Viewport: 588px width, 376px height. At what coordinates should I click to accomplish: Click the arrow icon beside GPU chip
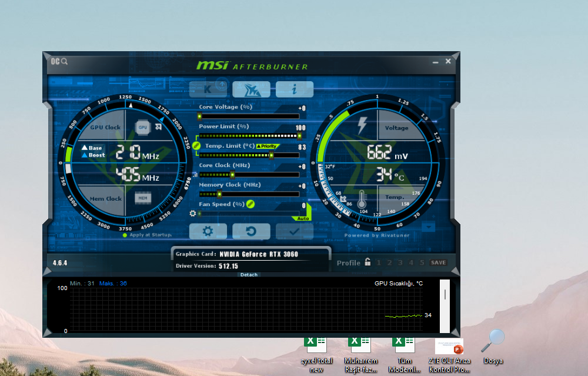[x=159, y=127]
